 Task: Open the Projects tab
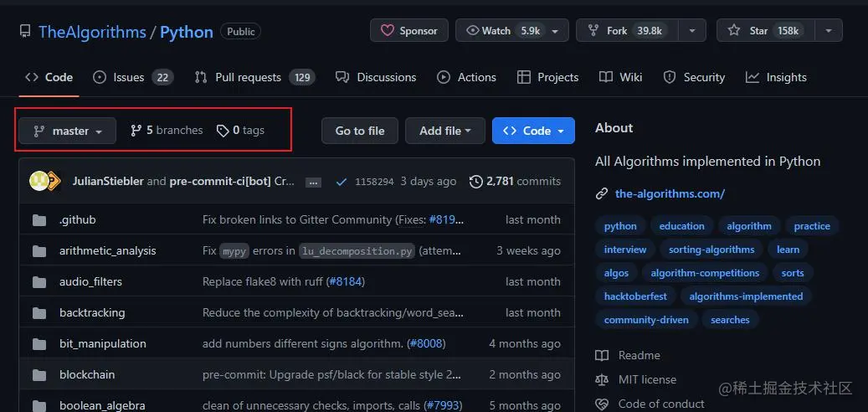[548, 78]
